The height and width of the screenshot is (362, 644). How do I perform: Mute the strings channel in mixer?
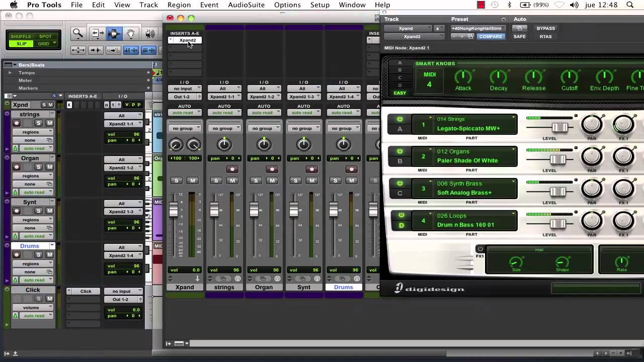tap(232, 180)
